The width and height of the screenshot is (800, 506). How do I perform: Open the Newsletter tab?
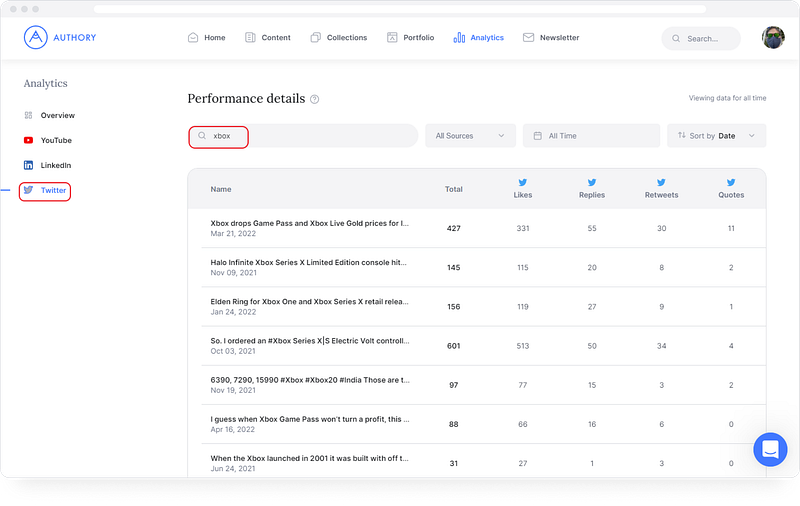pos(551,37)
